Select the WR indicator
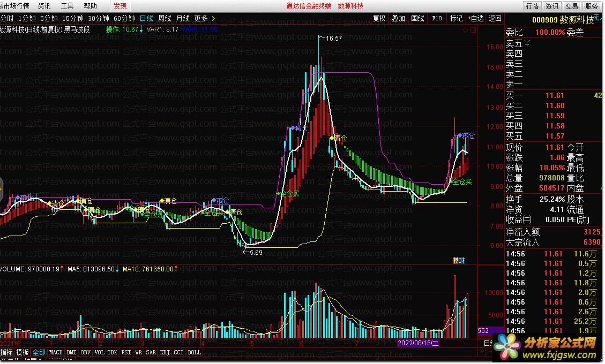Image resolution: width=605 pixels, height=364 pixels. click(138, 352)
